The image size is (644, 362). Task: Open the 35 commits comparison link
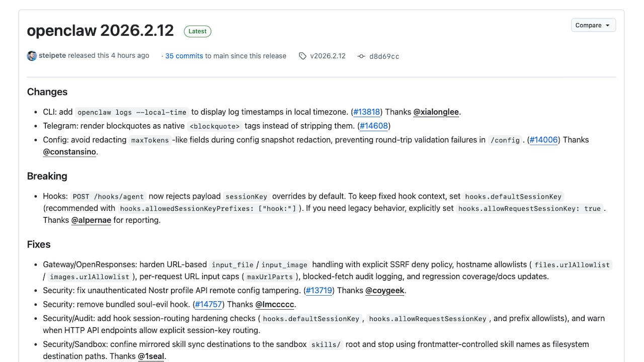(184, 56)
